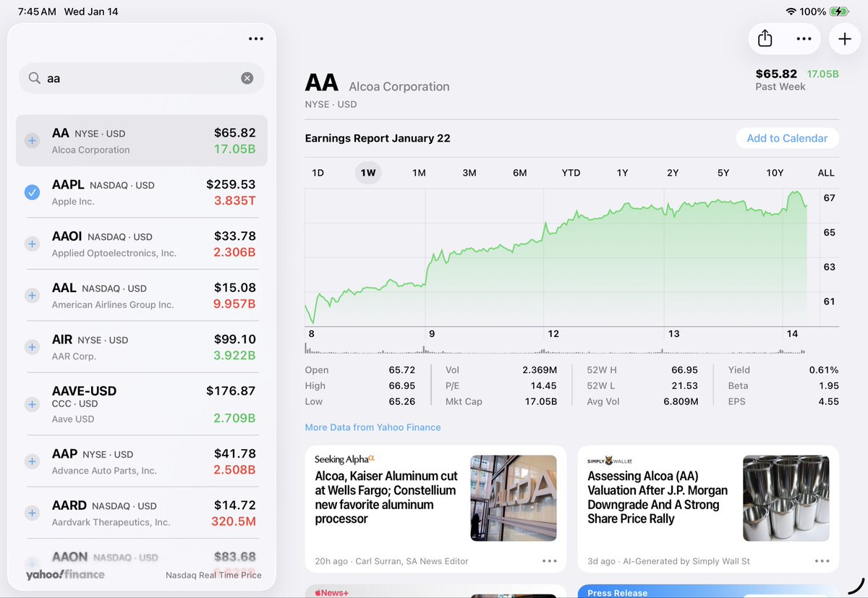The image size is (868, 598).
Task: Open the sidebar ellipsis menu above search
Action: [256, 39]
